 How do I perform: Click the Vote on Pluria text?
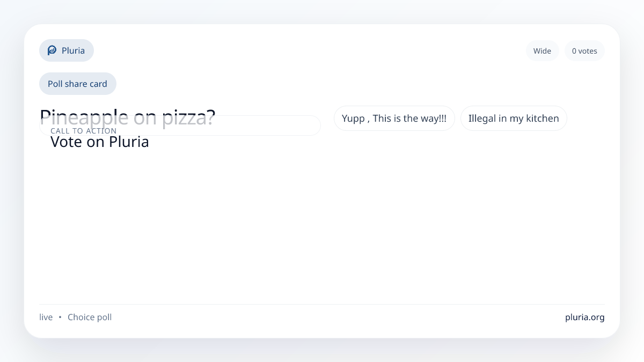[99, 142]
